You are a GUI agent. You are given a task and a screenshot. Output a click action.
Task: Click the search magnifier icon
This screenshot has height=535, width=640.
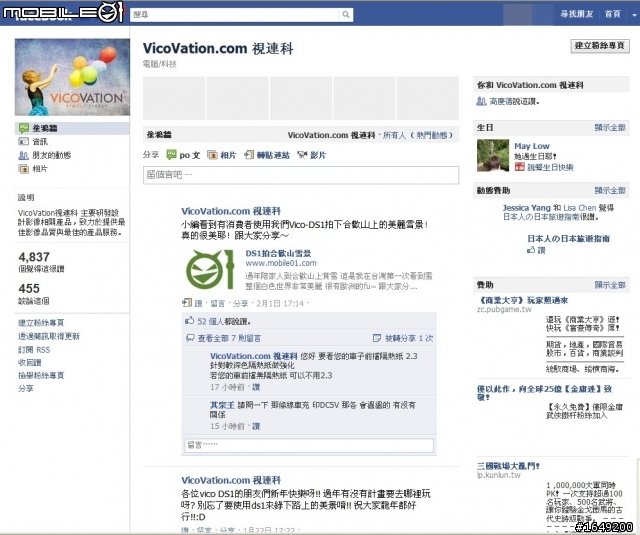pyautogui.click(x=346, y=15)
